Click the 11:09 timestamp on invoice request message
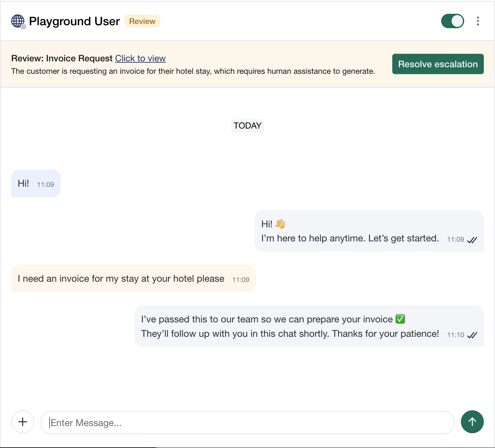Image resolution: width=495 pixels, height=448 pixels. point(241,280)
